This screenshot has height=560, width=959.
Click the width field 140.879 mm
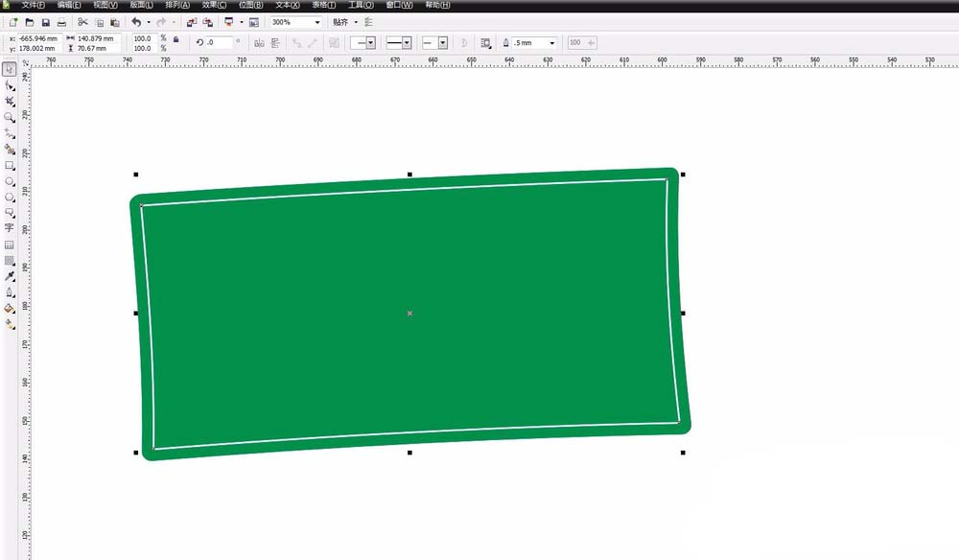tap(98, 38)
